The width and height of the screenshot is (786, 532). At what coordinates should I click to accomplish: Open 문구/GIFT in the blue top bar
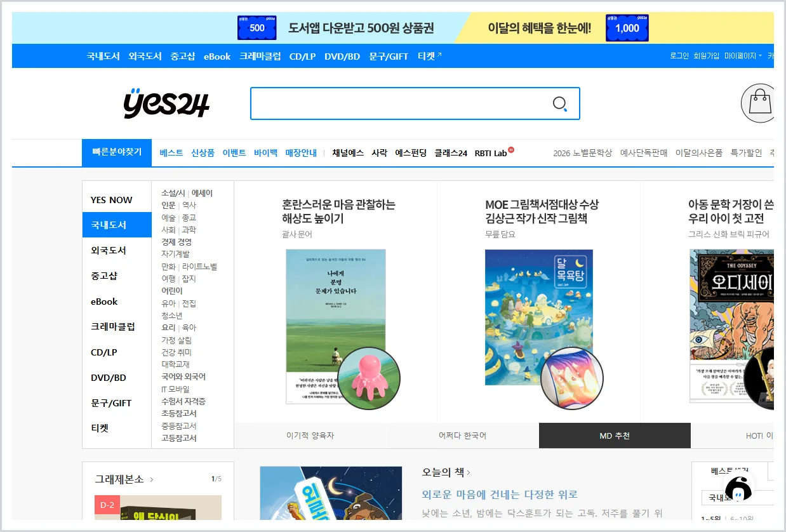[x=389, y=57]
